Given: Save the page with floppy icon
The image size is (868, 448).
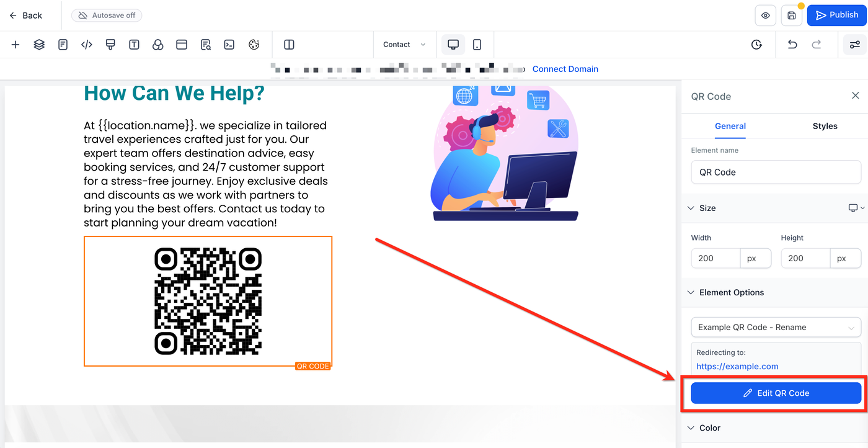Looking at the screenshot, I should tap(792, 16).
